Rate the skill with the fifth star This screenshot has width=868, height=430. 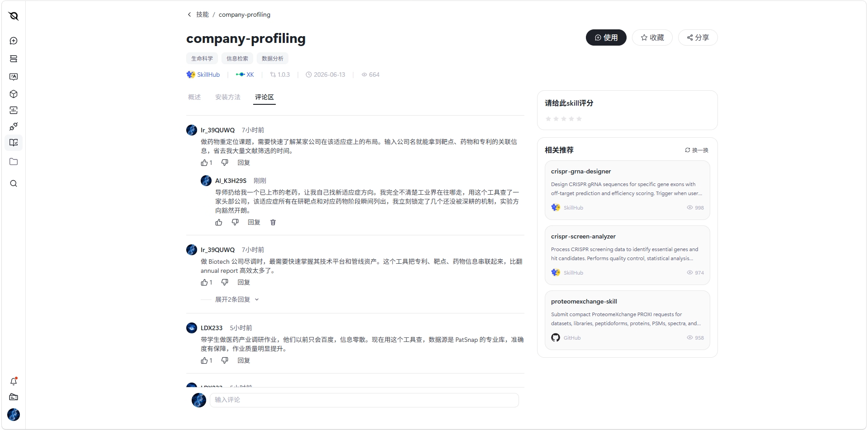point(579,119)
